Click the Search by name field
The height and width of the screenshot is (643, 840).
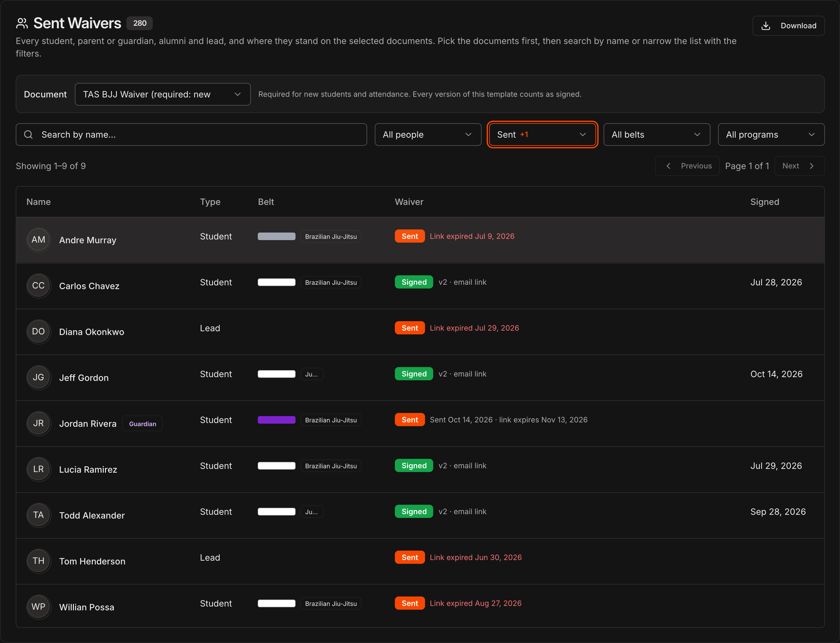click(191, 134)
